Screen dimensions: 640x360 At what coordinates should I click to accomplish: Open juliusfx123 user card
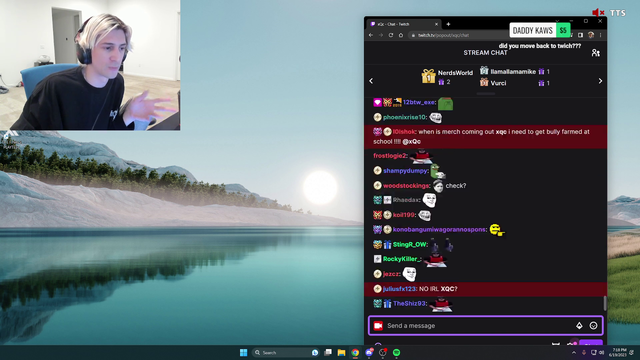(399, 289)
